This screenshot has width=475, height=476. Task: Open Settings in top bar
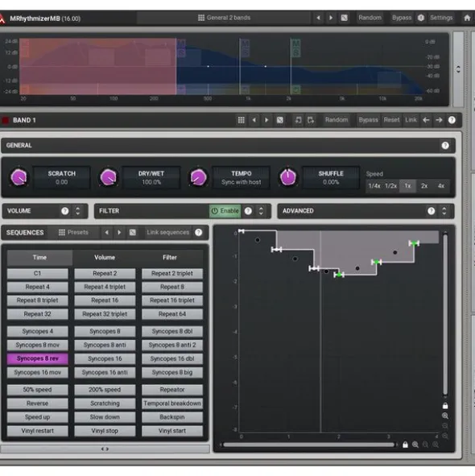pyautogui.click(x=441, y=18)
